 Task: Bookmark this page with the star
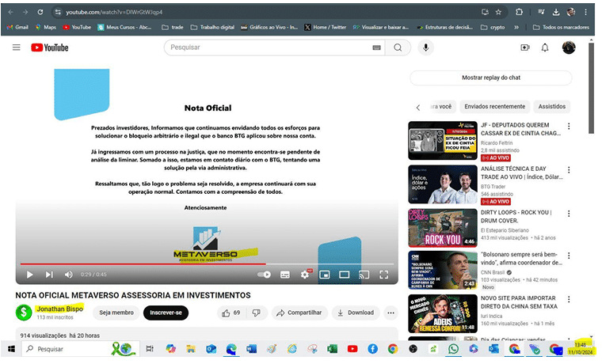tap(498, 13)
